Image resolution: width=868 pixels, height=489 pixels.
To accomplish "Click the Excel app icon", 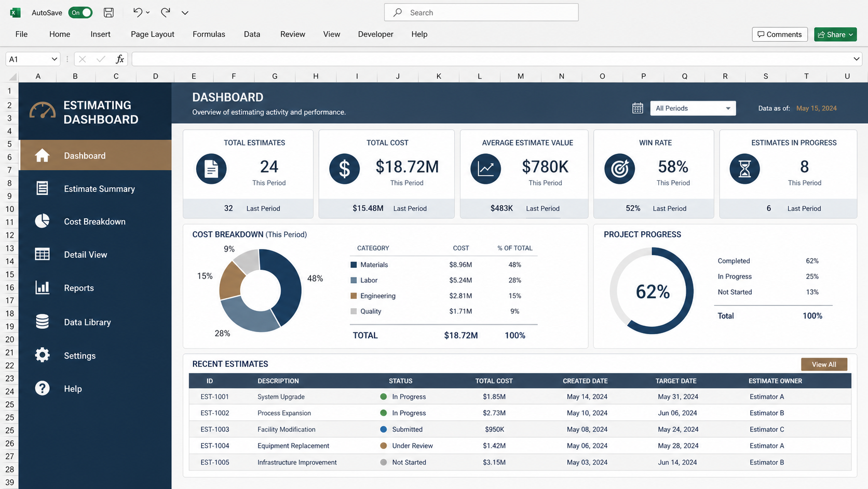I will pyautogui.click(x=15, y=12).
